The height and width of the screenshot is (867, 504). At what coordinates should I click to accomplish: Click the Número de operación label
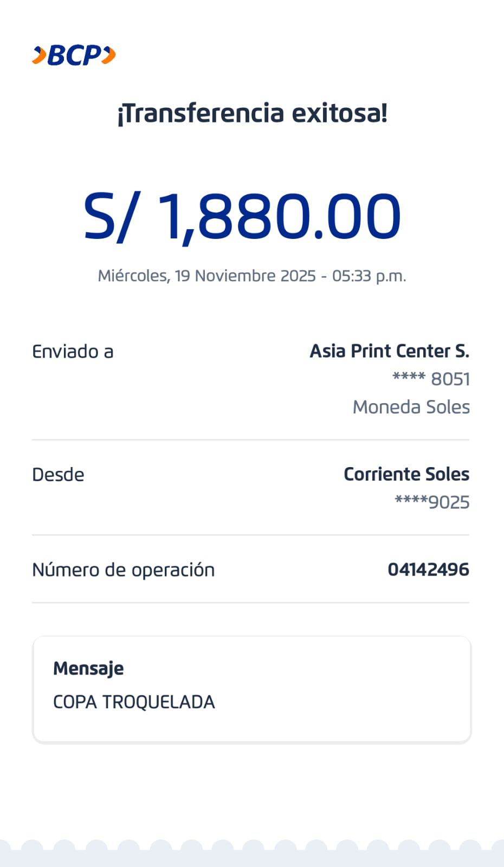123,570
